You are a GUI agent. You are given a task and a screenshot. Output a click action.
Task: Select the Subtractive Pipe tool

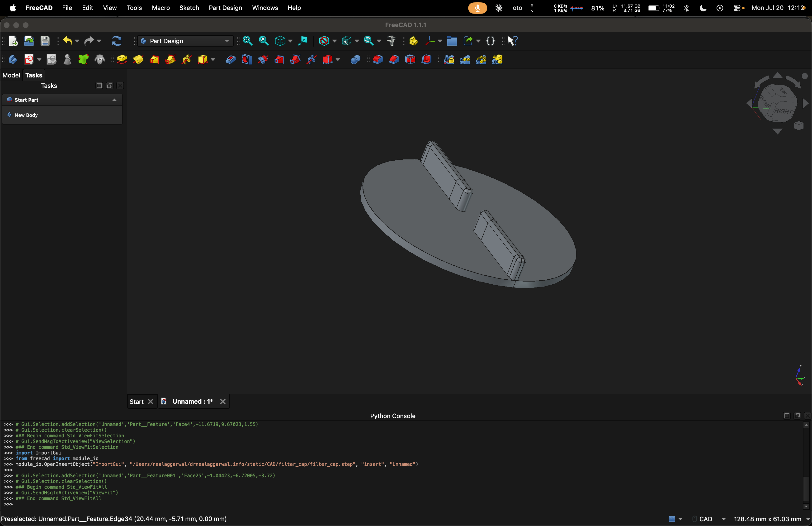295,60
